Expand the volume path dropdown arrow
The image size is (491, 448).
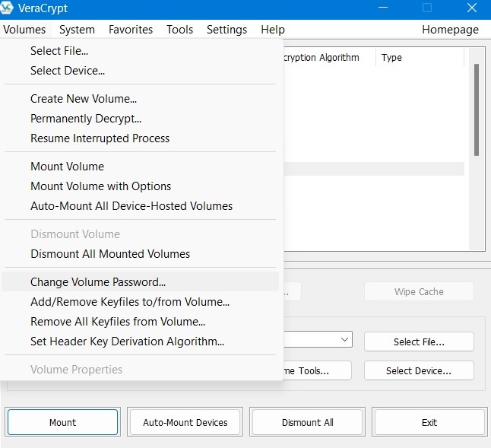click(344, 339)
